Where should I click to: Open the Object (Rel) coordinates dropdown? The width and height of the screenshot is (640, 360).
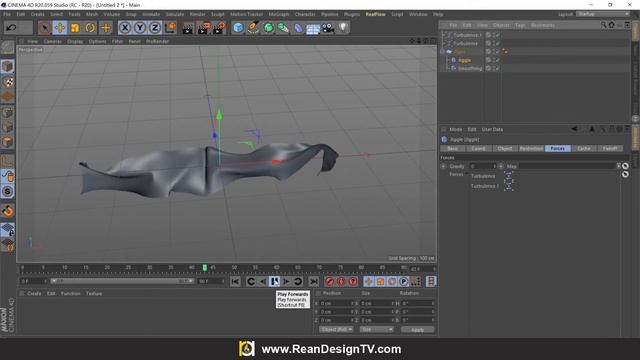pyautogui.click(x=336, y=329)
